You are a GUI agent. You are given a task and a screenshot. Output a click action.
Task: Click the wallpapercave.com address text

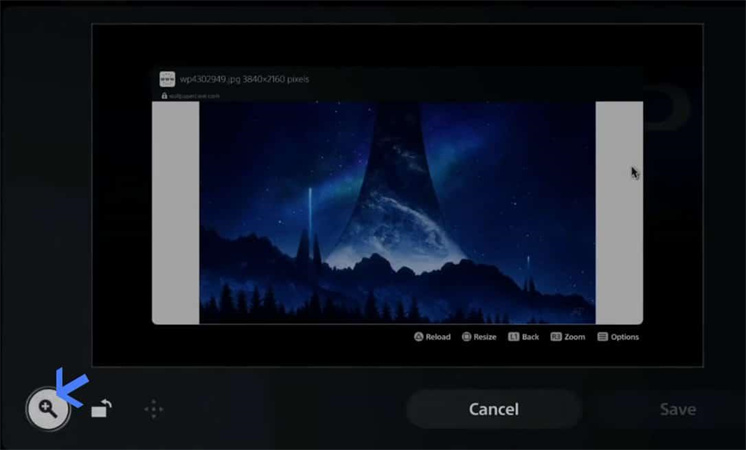[194, 96]
